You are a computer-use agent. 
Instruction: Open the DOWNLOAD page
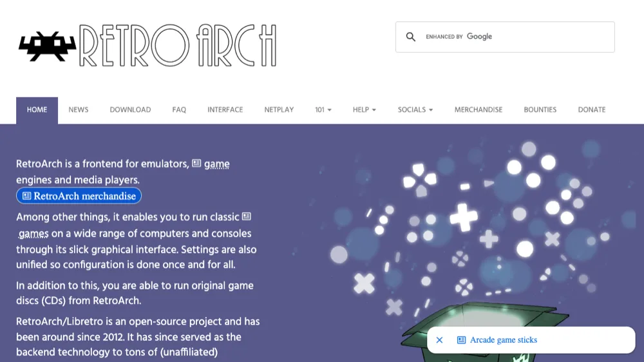(130, 110)
